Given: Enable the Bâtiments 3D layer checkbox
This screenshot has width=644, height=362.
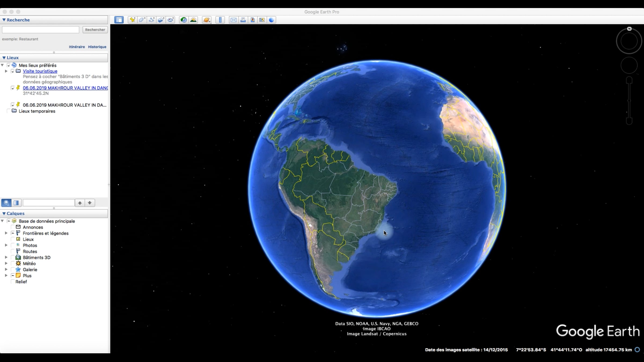Looking at the screenshot, I should coord(13,257).
